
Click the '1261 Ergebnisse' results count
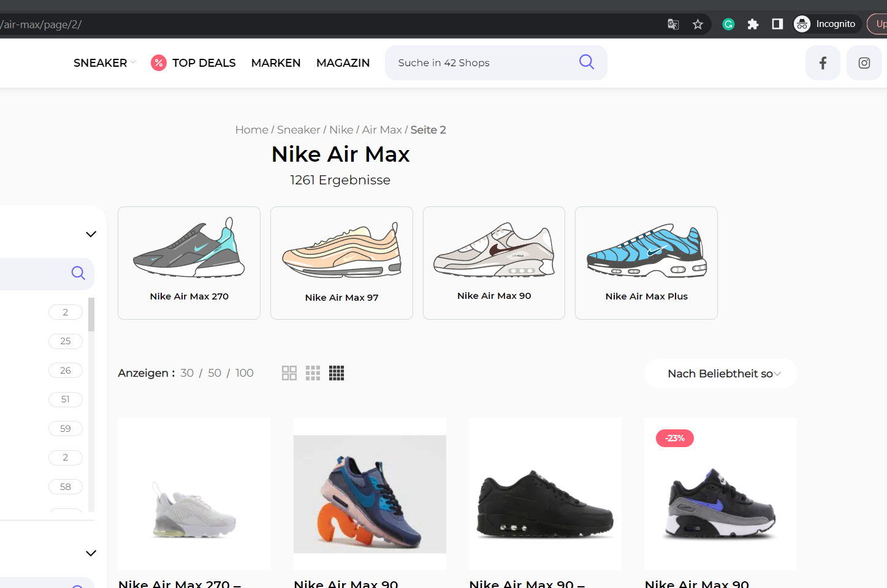(340, 180)
